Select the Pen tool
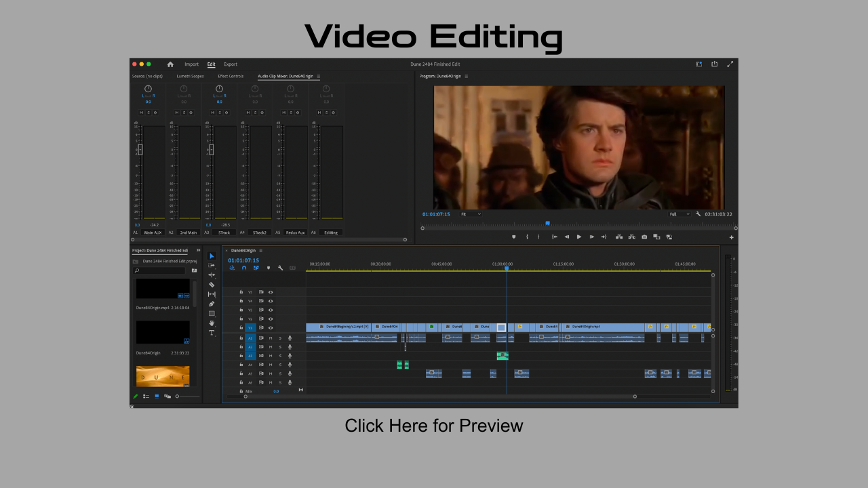This screenshot has width=868, height=488. click(x=212, y=304)
